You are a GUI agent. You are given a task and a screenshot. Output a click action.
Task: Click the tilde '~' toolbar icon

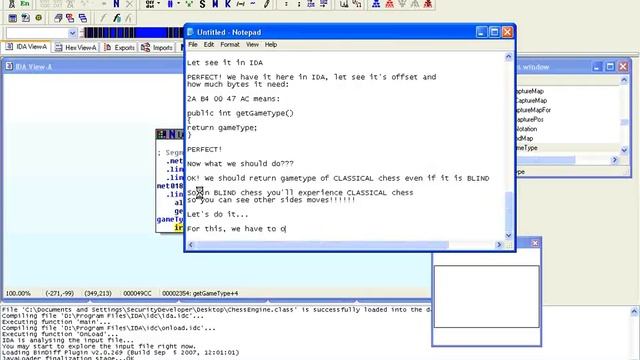(x=253, y=4)
